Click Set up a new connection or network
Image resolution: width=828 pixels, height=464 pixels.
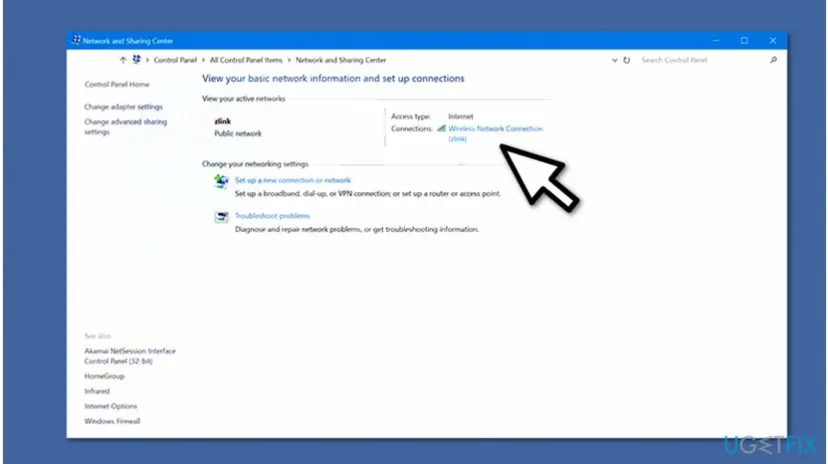click(293, 180)
